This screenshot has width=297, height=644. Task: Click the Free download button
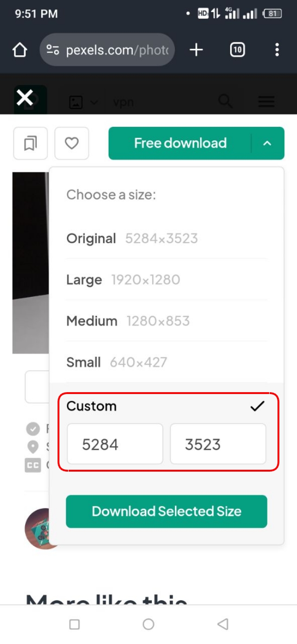tap(181, 143)
